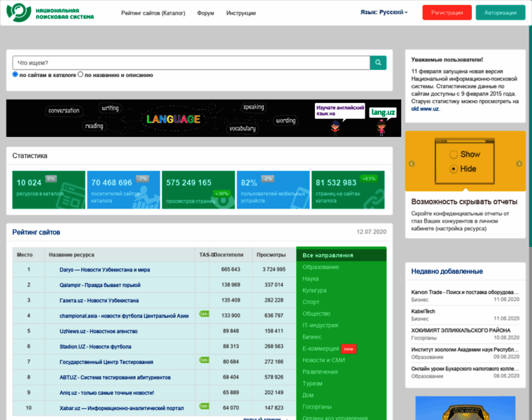Open the old.www.uz link

425,109
